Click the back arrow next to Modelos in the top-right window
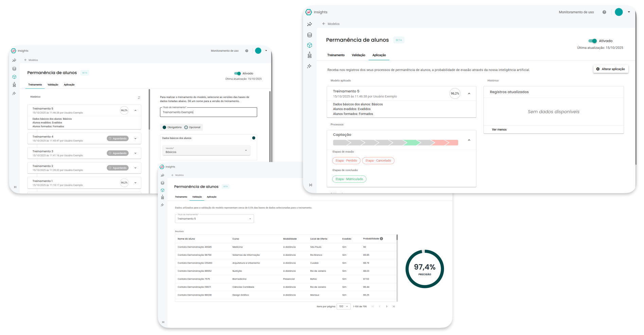The width and height of the screenshot is (644, 335). tap(324, 24)
